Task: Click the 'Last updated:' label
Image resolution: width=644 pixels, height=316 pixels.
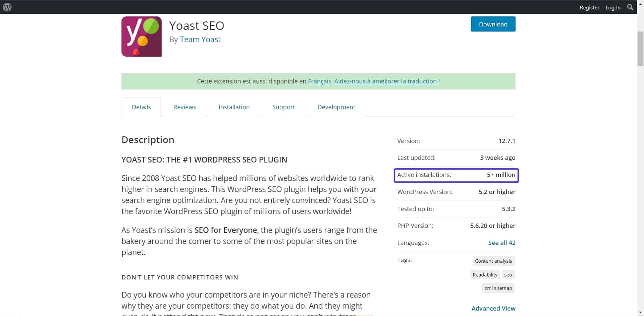Action: (x=416, y=157)
